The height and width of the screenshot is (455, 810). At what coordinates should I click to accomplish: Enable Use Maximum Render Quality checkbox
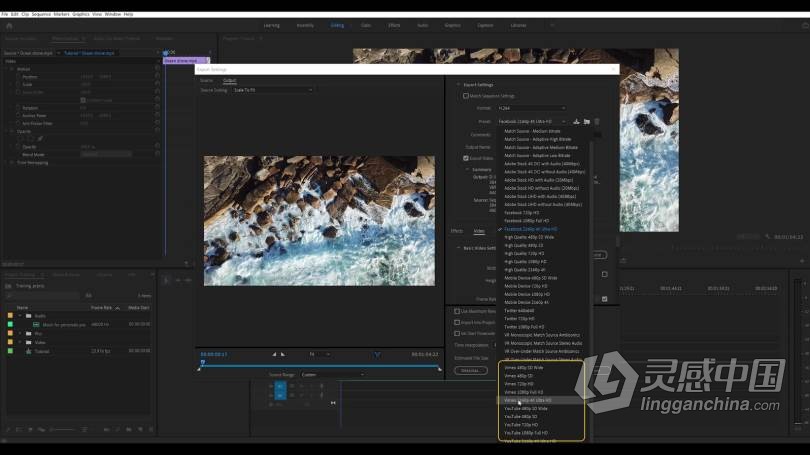(x=457, y=311)
